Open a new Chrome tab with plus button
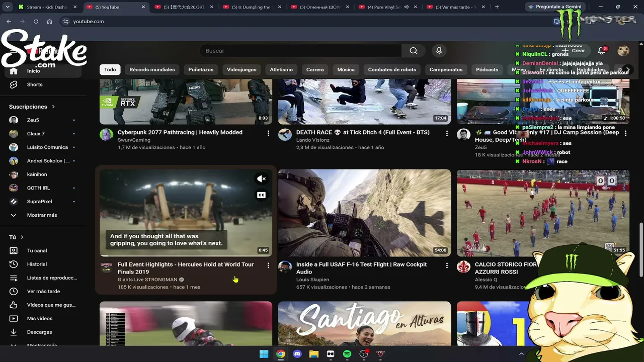Viewport: 644px width, 362px height. [x=497, y=7]
